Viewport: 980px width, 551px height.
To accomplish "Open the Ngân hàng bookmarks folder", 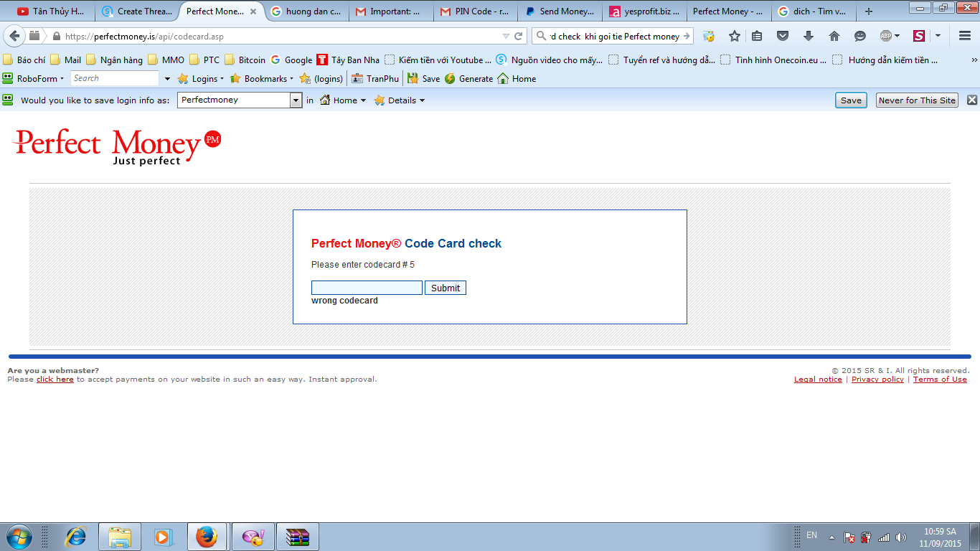I will pos(114,60).
